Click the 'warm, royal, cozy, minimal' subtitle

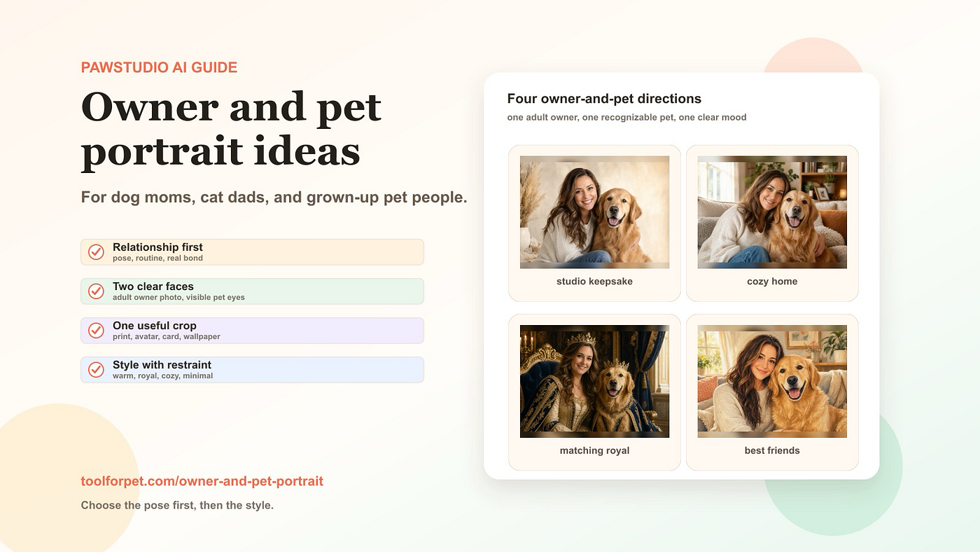tap(162, 376)
